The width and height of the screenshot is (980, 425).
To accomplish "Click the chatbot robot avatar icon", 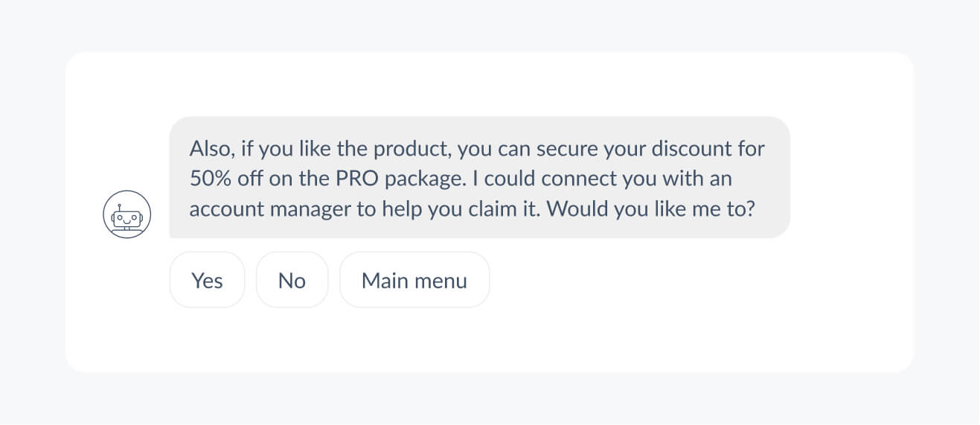I will click(126, 214).
